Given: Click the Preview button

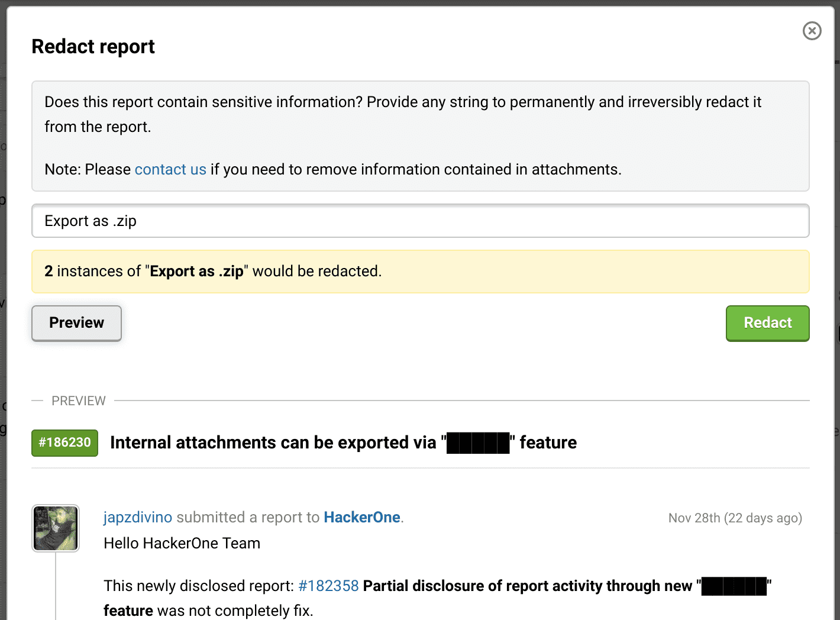Looking at the screenshot, I should click(x=76, y=323).
